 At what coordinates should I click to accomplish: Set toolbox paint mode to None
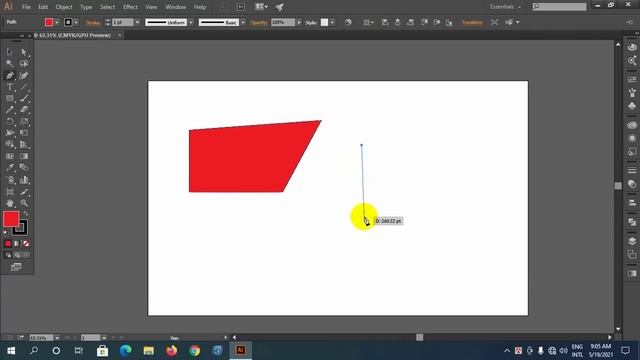[x=26, y=244]
